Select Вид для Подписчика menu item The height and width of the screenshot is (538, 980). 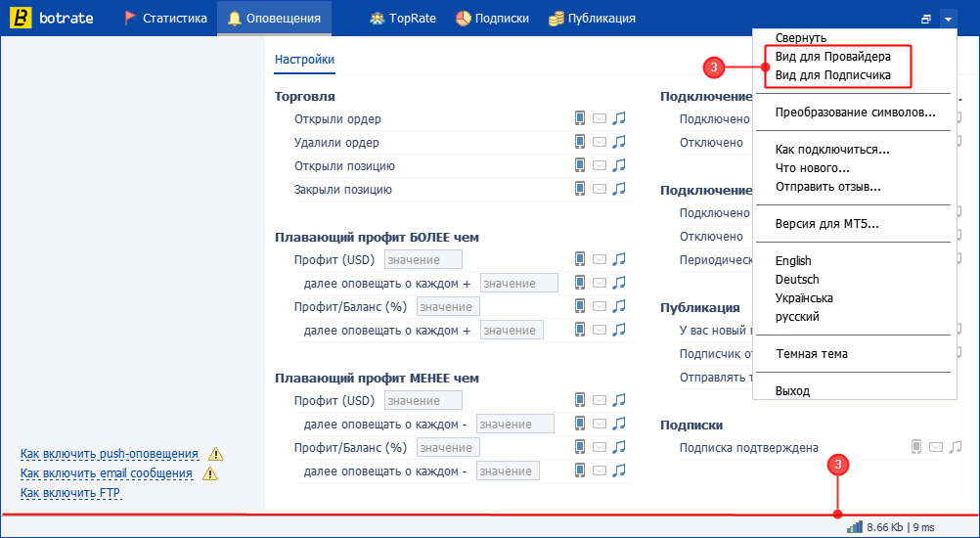pyautogui.click(x=833, y=75)
